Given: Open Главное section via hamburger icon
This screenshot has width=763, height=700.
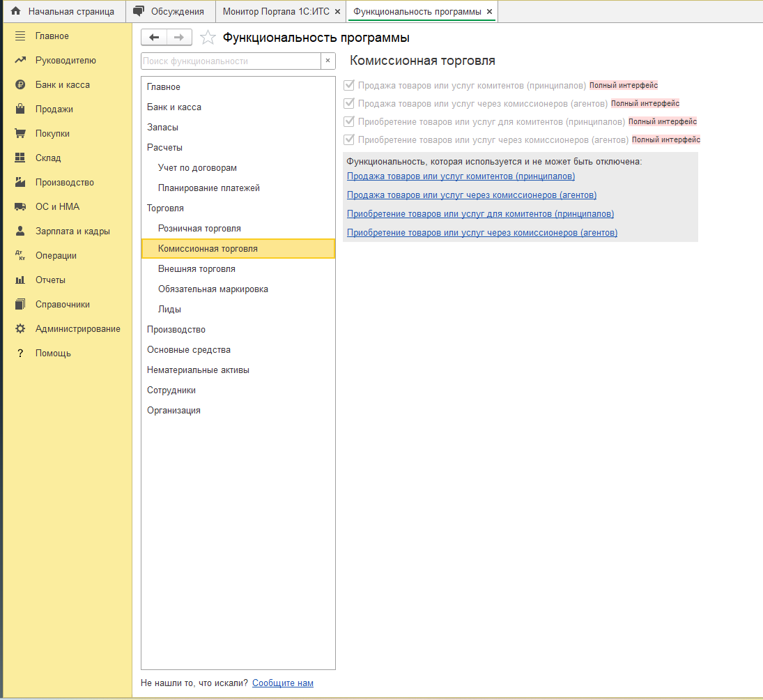Looking at the screenshot, I should click(20, 36).
